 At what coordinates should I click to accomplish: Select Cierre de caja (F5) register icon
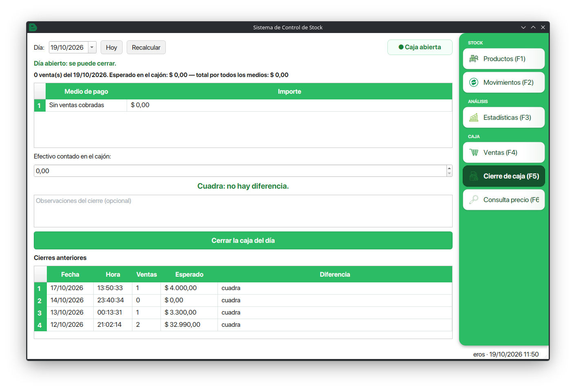pyautogui.click(x=474, y=176)
